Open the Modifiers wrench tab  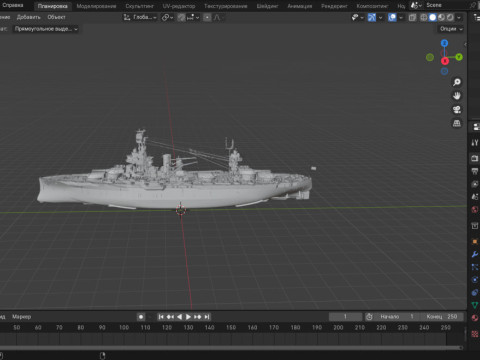pyautogui.click(x=475, y=254)
